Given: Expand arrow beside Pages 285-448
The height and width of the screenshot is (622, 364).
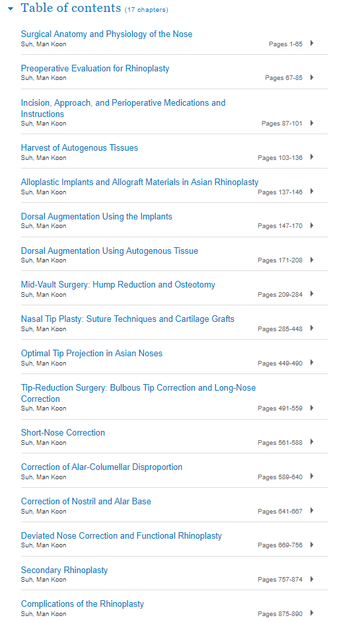Looking at the screenshot, I should point(312,328).
